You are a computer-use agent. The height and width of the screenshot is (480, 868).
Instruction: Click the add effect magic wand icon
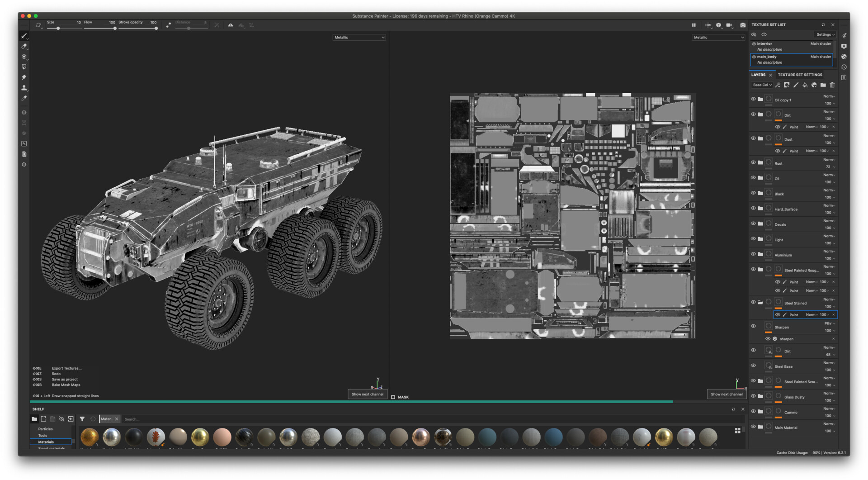pos(778,85)
